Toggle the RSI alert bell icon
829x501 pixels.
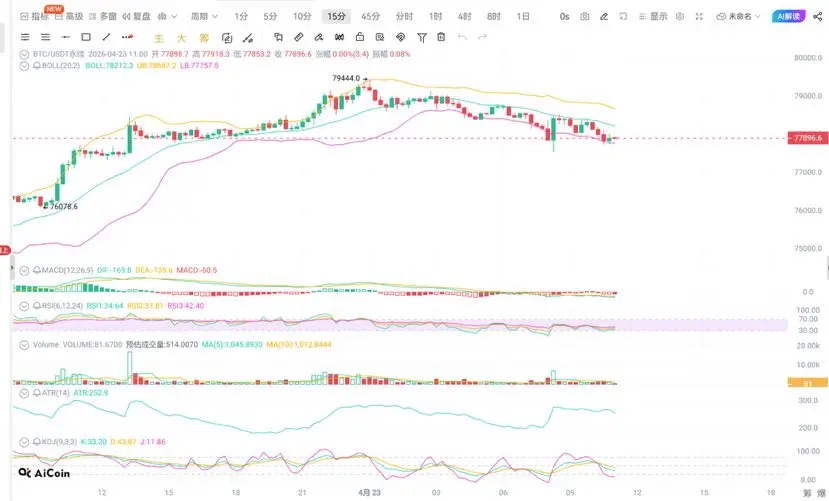[x=37, y=306]
